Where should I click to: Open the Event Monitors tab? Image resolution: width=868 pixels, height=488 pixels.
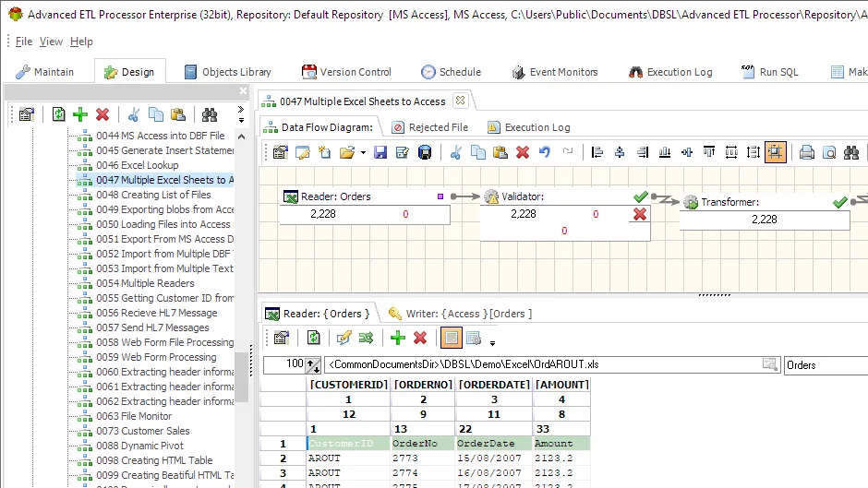[555, 72]
